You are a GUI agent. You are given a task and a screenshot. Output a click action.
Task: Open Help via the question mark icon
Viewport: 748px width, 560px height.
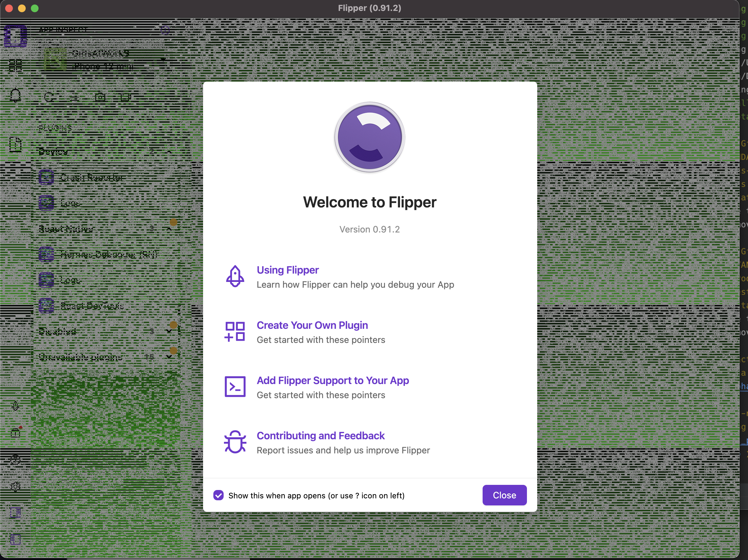(x=15, y=459)
